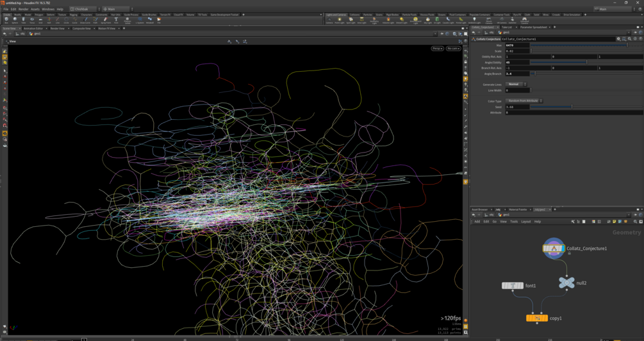Image resolution: width=644 pixels, height=341 pixels.
Task: Open parameter gear menu for Collatz_Conjecture1
Action: 618,39
